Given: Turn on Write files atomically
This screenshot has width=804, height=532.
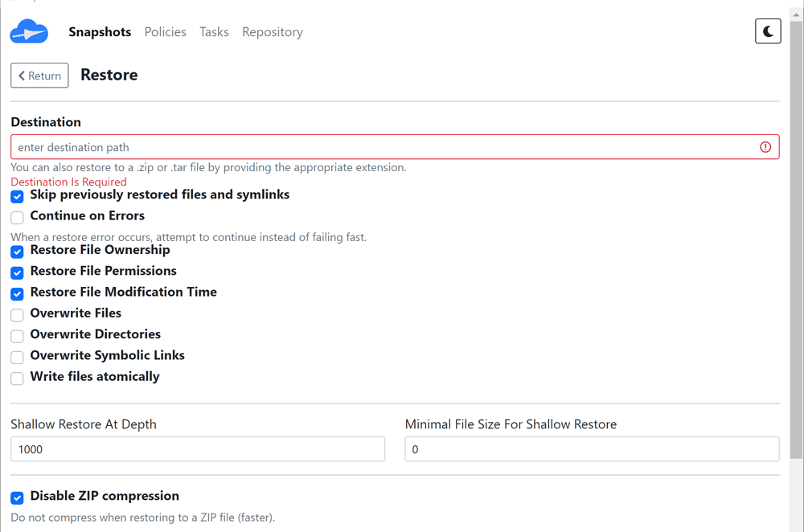Looking at the screenshot, I should click(x=17, y=378).
